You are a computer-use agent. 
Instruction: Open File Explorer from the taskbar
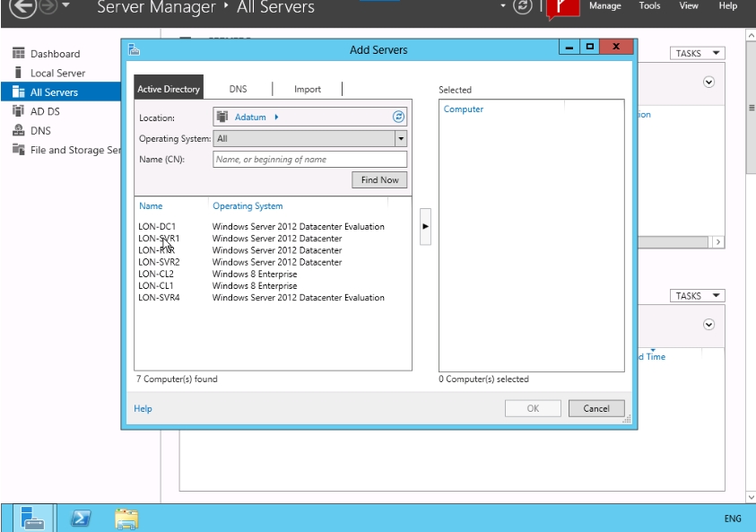click(x=126, y=519)
